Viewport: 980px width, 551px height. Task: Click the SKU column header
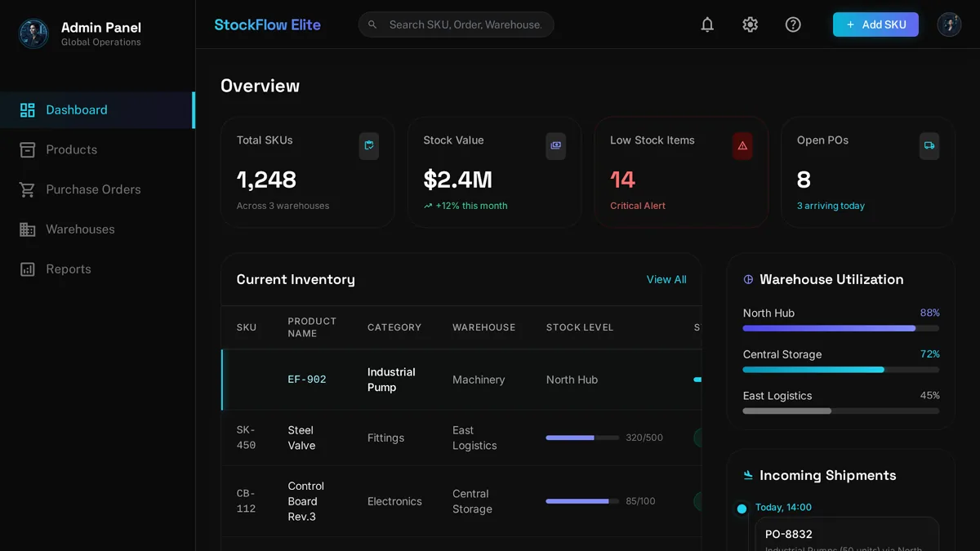[x=247, y=327]
